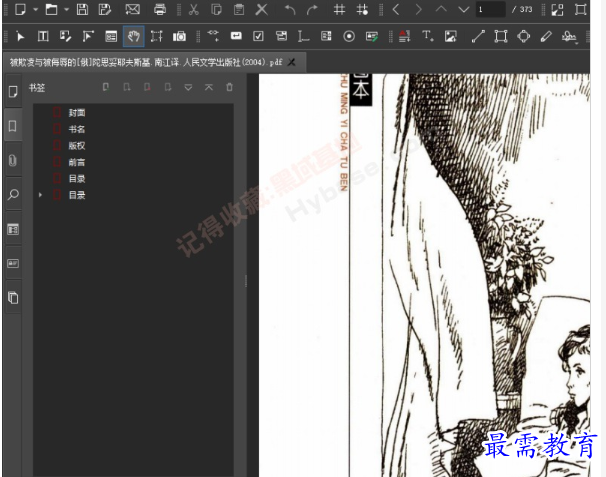The height and width of the screenshot is (477, 606).
Task: Open the 书名 bookmark
Action: click(77, 129)
